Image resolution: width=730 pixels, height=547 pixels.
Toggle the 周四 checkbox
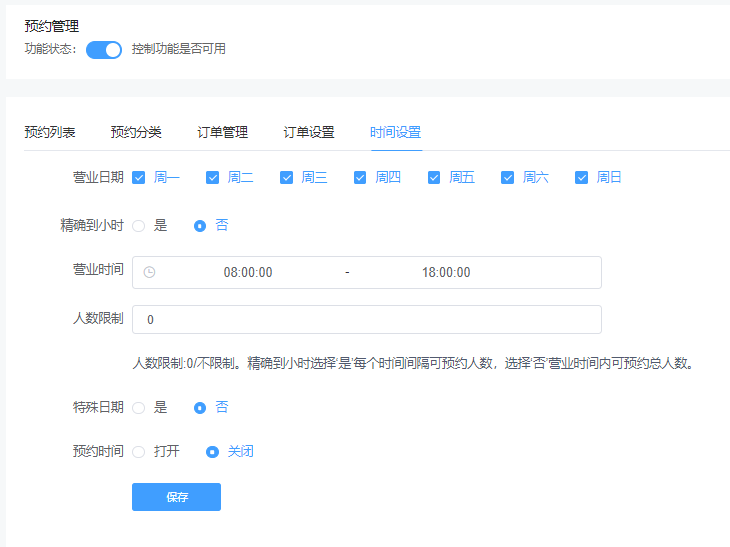[x=360, y=178]
